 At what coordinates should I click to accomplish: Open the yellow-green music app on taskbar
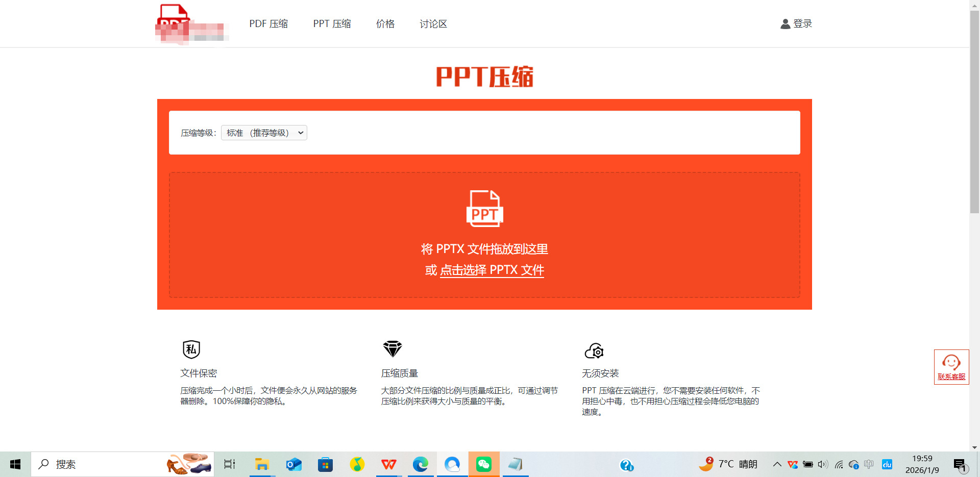point(357,464)
